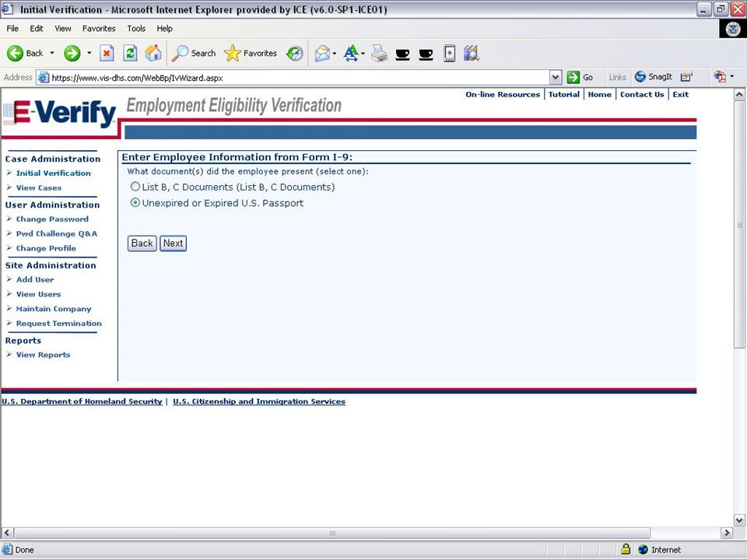Open the Forward button history dropdown arrow
Screen dimensions: 747x560
pos(89,54)
